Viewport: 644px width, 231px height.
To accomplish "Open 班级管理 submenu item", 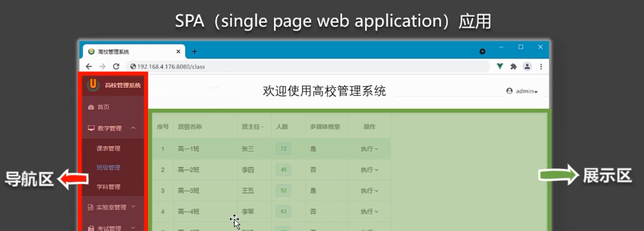I will 108,168.
